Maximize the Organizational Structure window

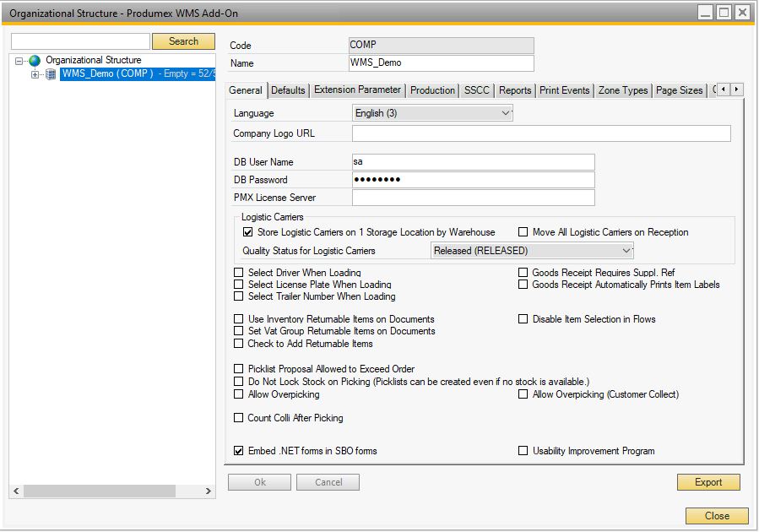724,12
